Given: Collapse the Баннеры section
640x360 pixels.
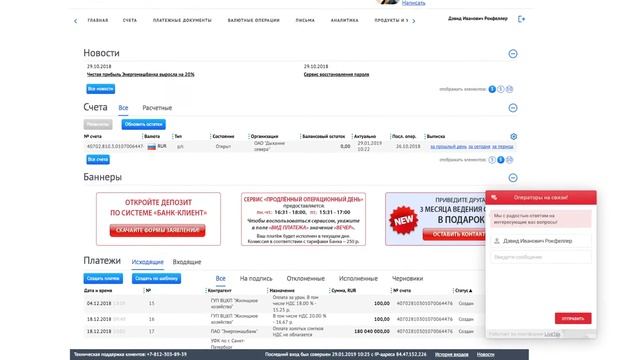Looking at the screenshot, I should coord(513,178).
